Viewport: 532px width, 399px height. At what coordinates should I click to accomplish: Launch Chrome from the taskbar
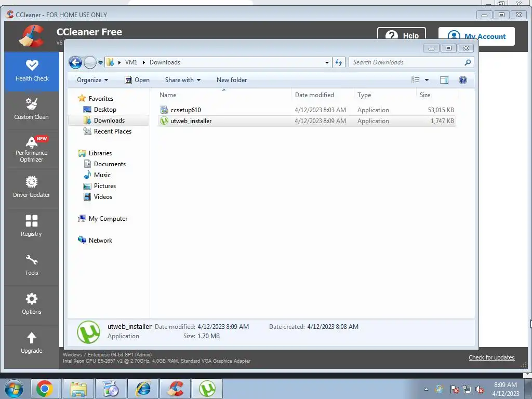coord(45,389)
